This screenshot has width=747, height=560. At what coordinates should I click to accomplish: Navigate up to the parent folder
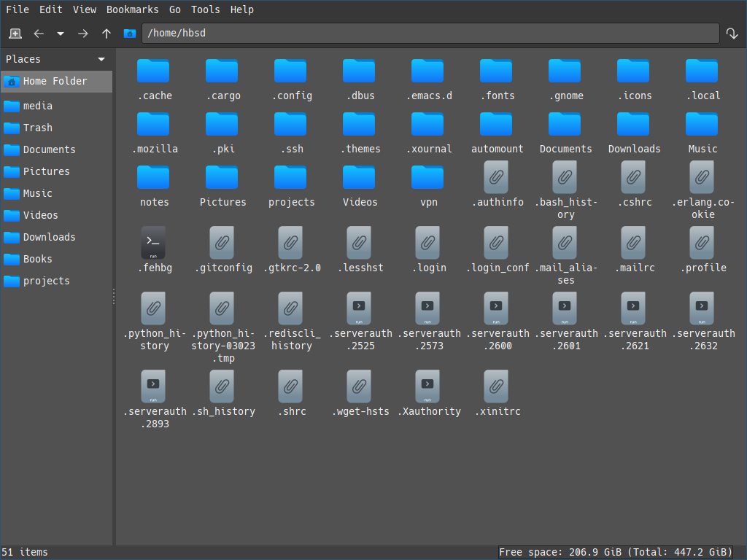[x=107, y=34]
